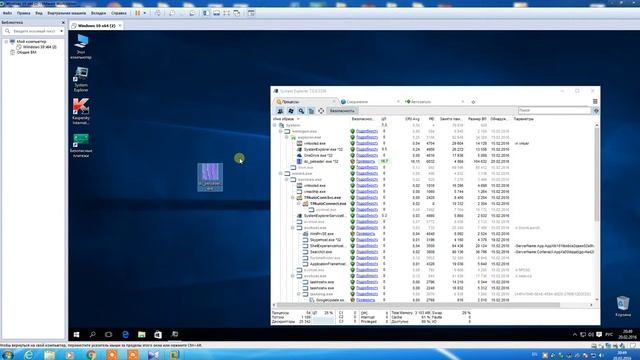Click the Проверить link for GoogleUpdate.exe
This screenshot has width=640, height=360.
pyautogui.click(x=365, y=300)
